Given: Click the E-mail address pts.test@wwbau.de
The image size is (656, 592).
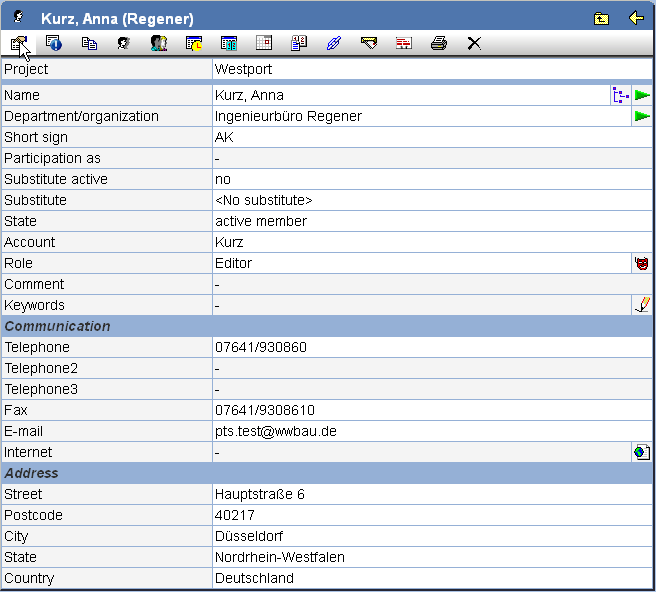Looking at the screenshot, I should tap(275, 431).
